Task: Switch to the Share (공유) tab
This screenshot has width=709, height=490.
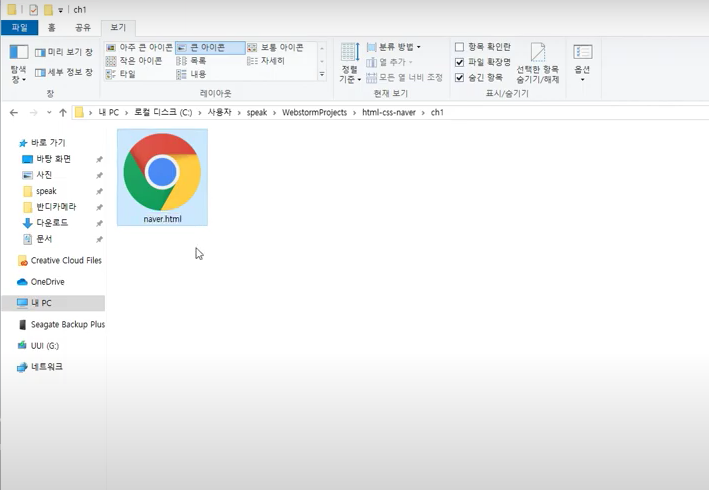Action: point(83,28)
